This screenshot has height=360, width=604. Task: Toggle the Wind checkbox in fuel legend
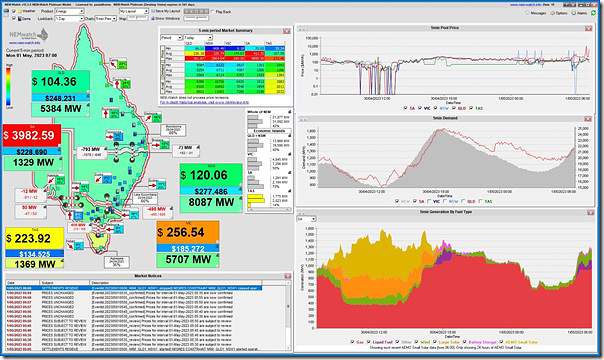(417, 342)
